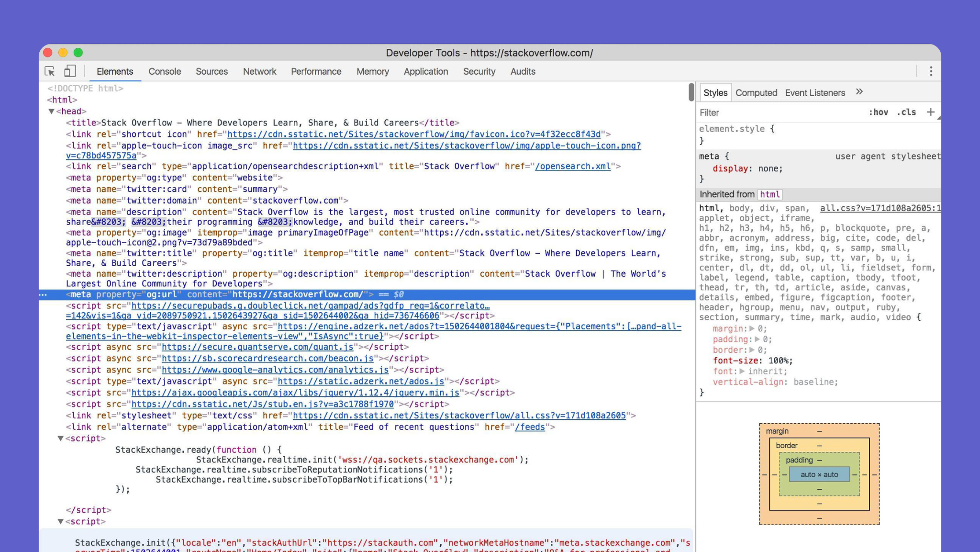Expand the font shorthand property
This screenshot has width=980, height=552.
click(742, 371)
